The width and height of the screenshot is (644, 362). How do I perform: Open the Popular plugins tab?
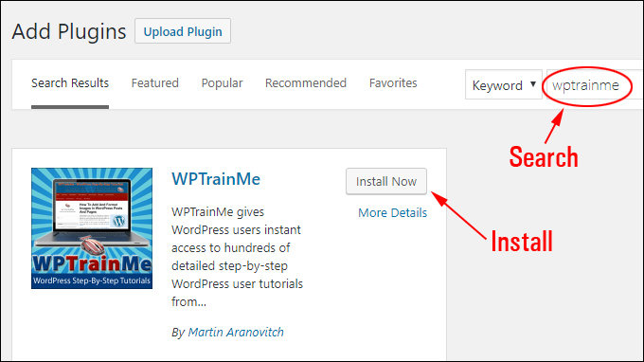point(222,83)
